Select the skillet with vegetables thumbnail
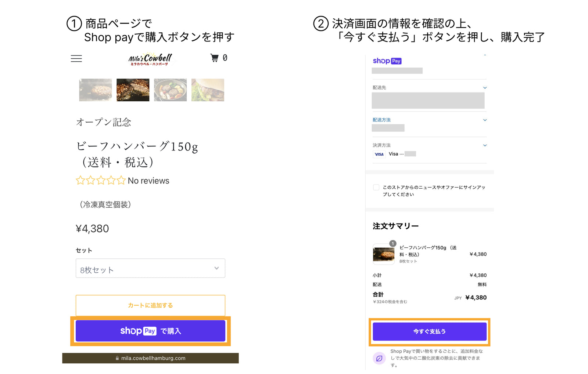 [170, 90]
